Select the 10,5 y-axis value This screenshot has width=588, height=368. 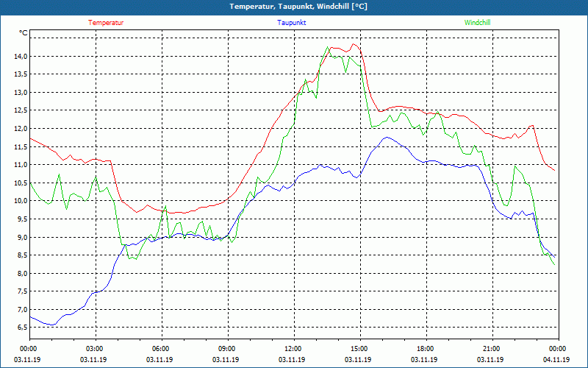pyautogui.click(x=21, y=183)
